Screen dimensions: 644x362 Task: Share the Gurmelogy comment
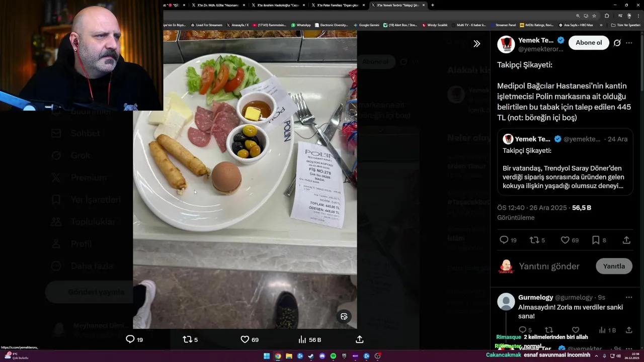pos(629,330)
